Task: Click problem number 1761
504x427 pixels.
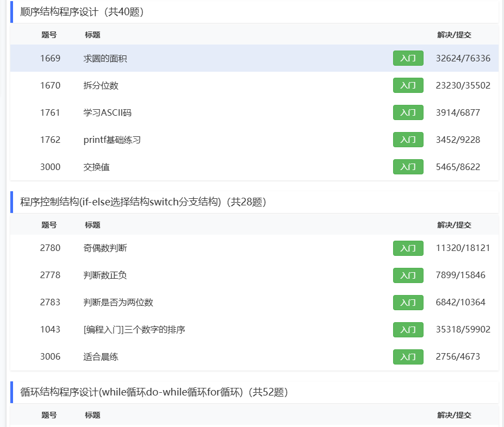Action: [50, 112]
